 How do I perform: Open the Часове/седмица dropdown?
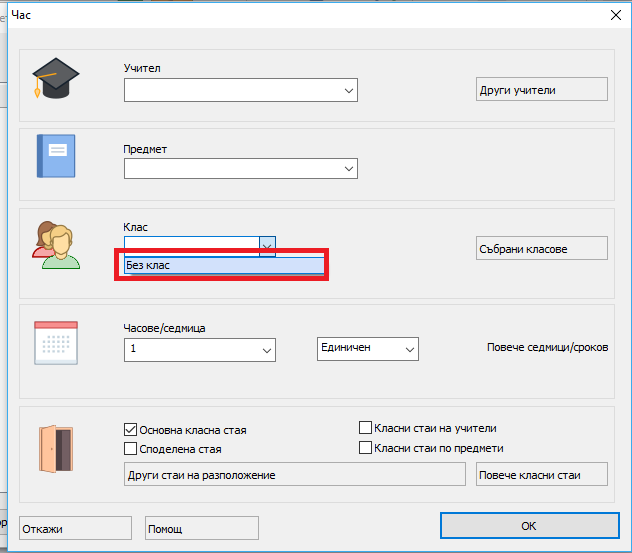[267, 350]
